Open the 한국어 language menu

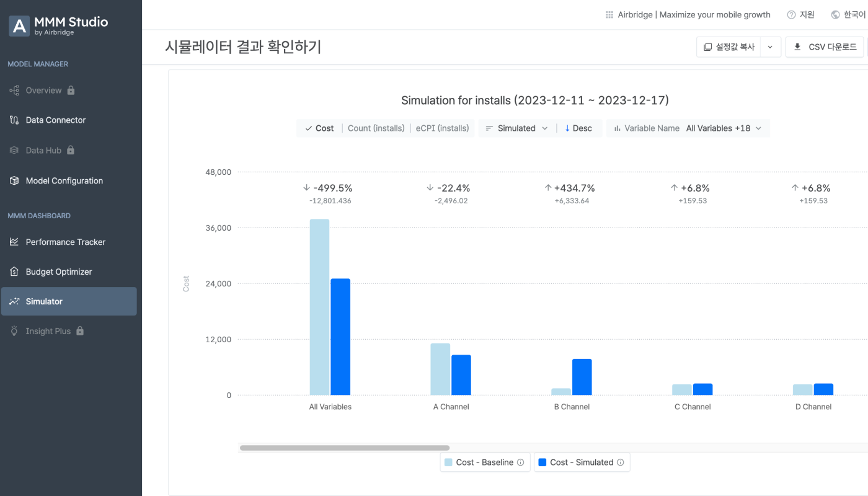(848, 15)
